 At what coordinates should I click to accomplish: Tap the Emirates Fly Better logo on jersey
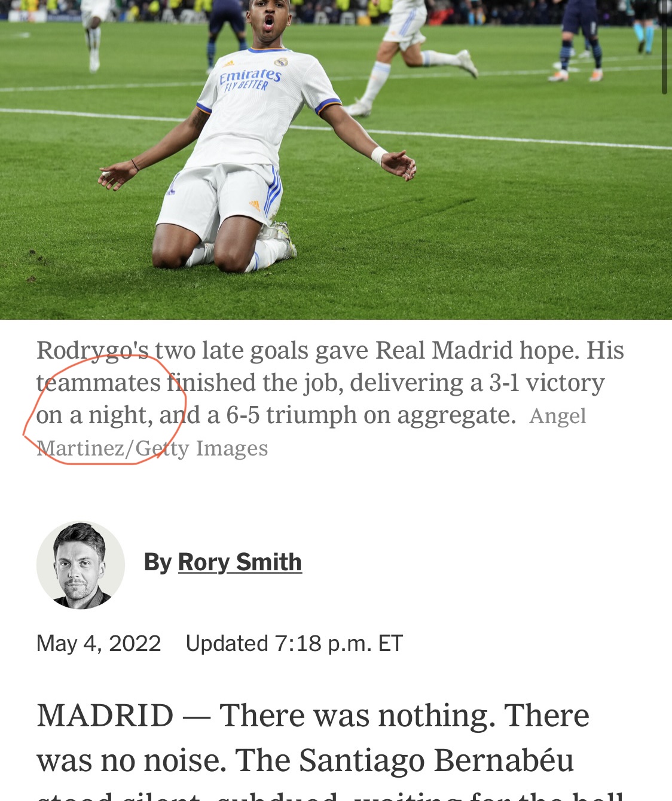pos(249,79)
